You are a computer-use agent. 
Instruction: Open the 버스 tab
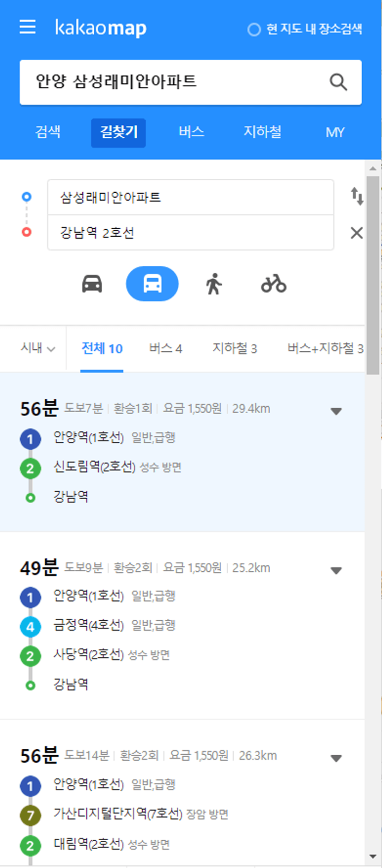tap(191, 132)
